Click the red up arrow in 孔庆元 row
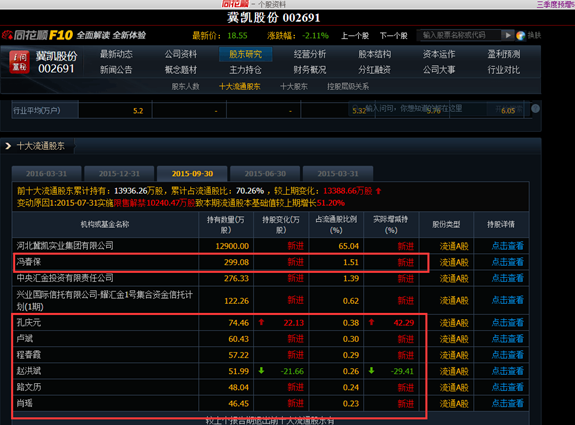Viewport: 575px width, 425px height. [261, 322]
